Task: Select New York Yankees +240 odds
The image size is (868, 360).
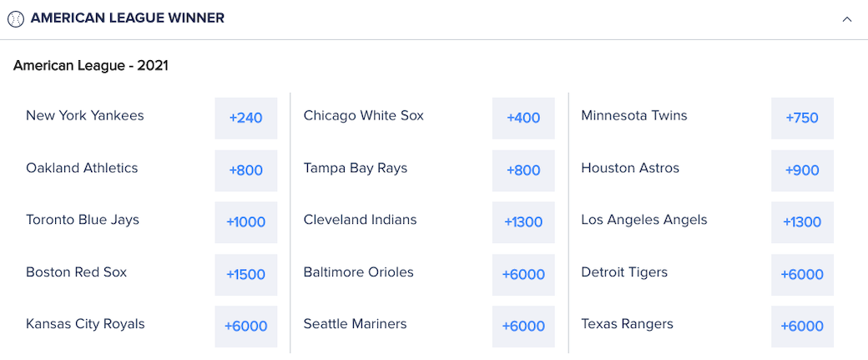Action: (x=246, y=118)
